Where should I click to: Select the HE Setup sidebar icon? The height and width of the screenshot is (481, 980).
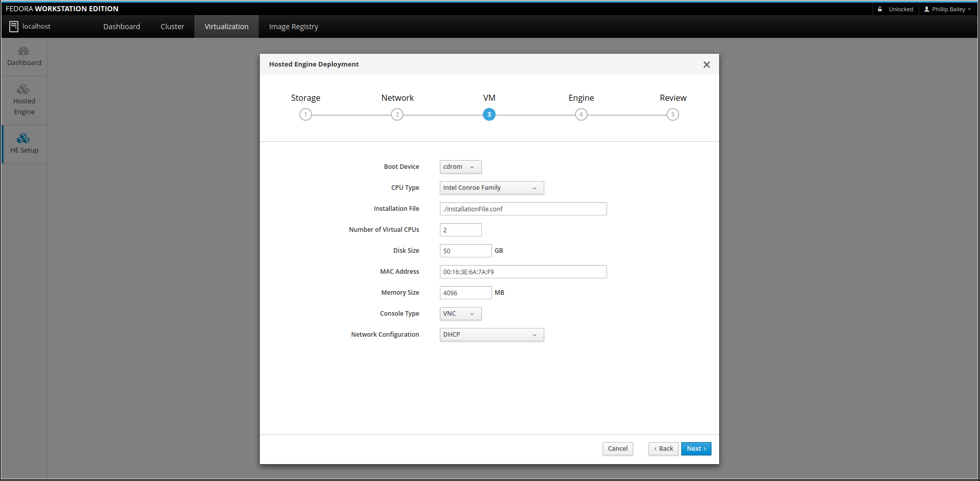pos(24,138)
